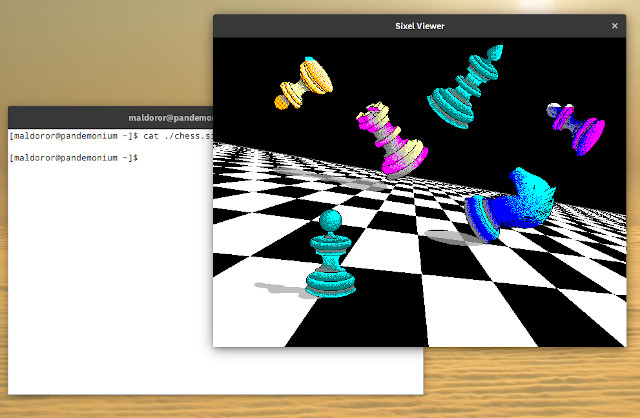
Task: Click the maldoror@pandemonium title text
Action: (170, 117)
